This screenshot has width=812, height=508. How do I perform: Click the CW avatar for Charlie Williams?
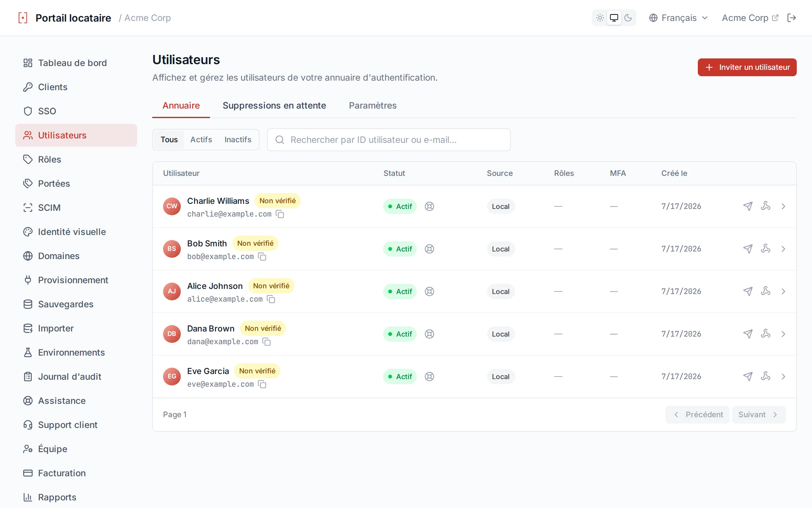click(172, 206)
